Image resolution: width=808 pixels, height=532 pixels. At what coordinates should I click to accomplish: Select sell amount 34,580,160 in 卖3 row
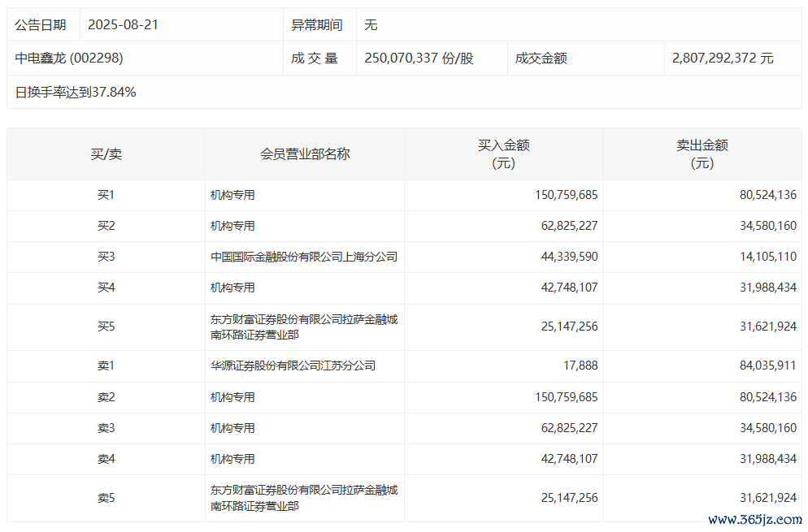768,429
